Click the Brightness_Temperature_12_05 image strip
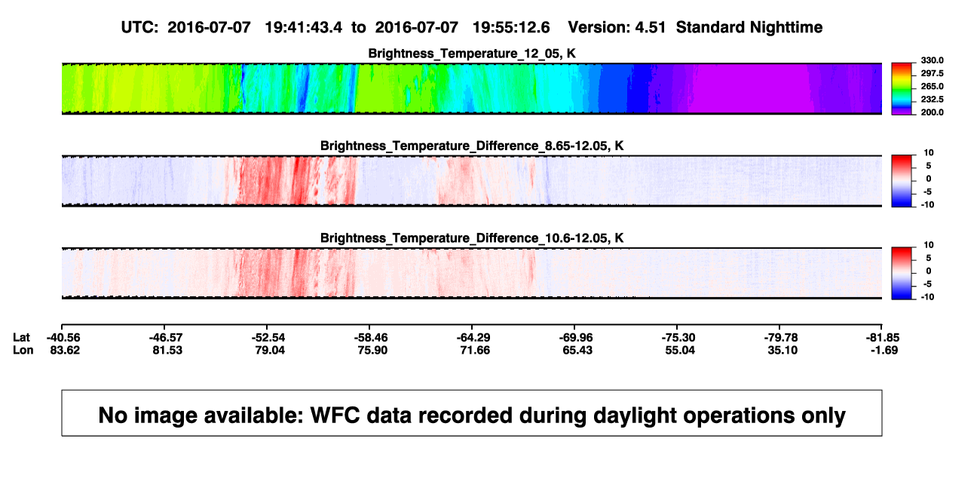Screen dimensions: 980x503 pyautogui.click(x=471, y=88)
